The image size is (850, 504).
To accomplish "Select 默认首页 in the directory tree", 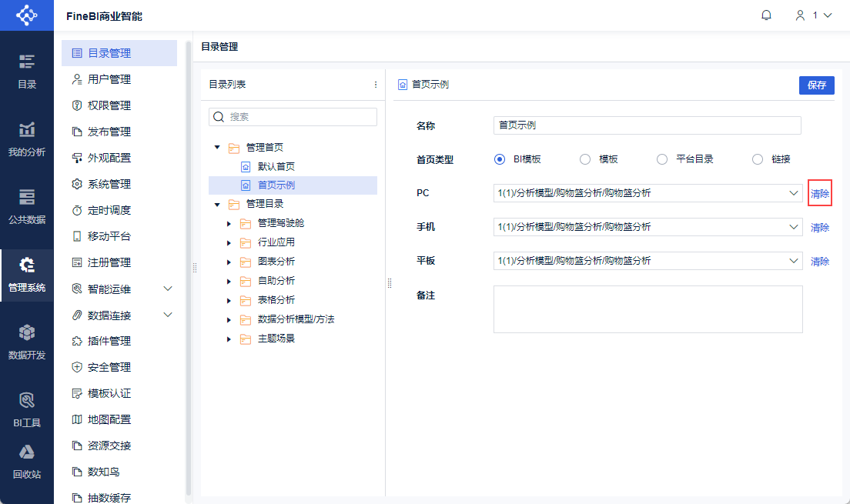I will pos(276,166).
